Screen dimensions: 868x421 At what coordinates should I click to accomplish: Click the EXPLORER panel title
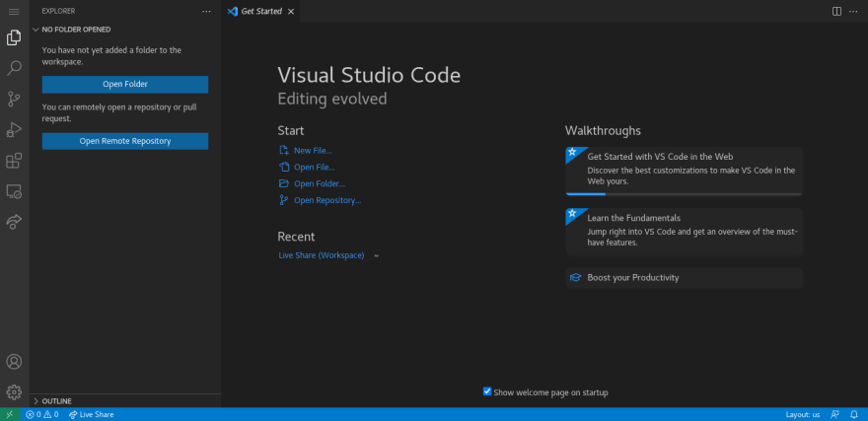pos(58,11)
